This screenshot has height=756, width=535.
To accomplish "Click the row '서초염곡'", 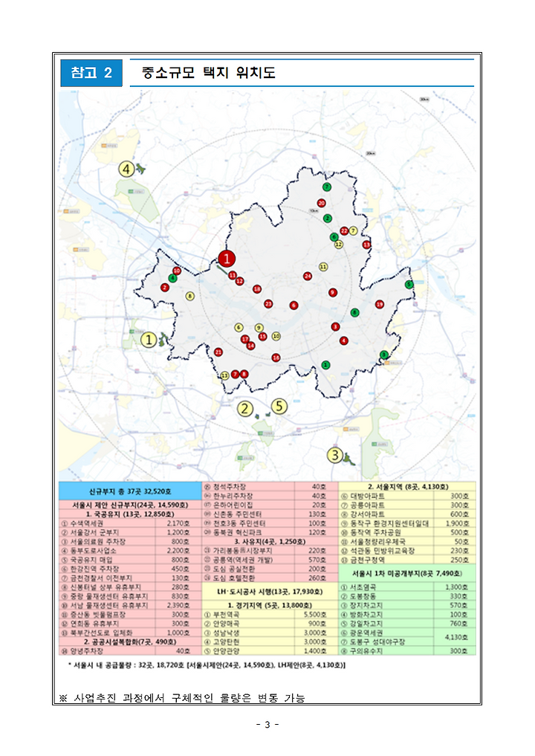I will [407, 587].
